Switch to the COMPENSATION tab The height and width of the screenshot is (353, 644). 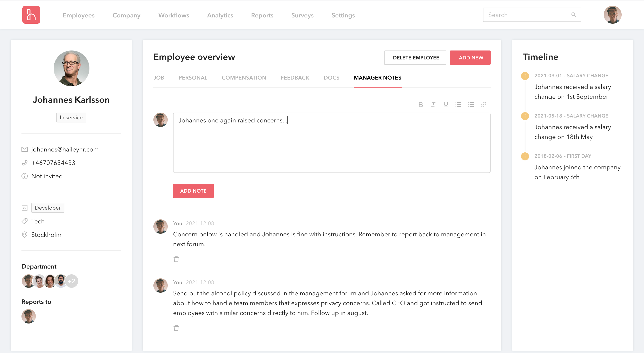click(244, 78)
